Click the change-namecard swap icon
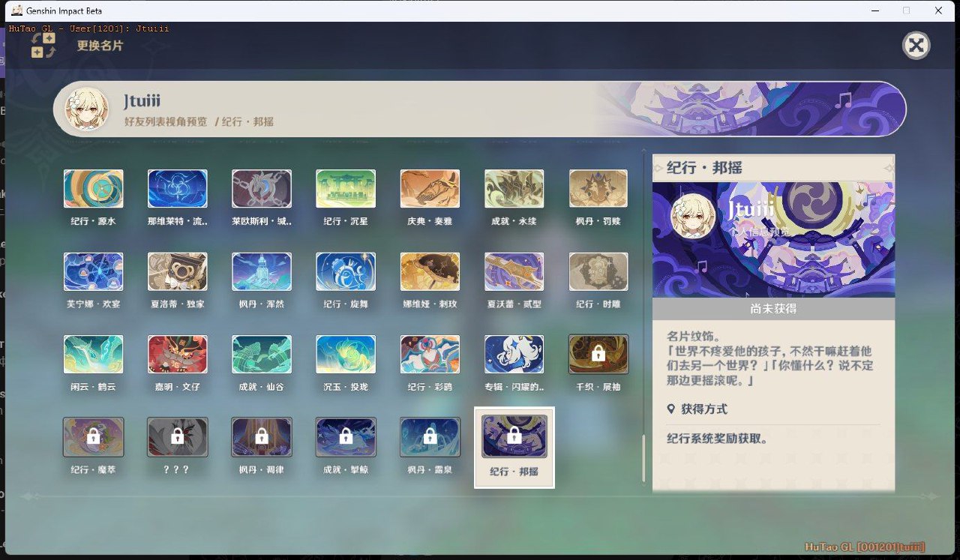This screenshot has width=960, height=560. (x=43, y=45)
